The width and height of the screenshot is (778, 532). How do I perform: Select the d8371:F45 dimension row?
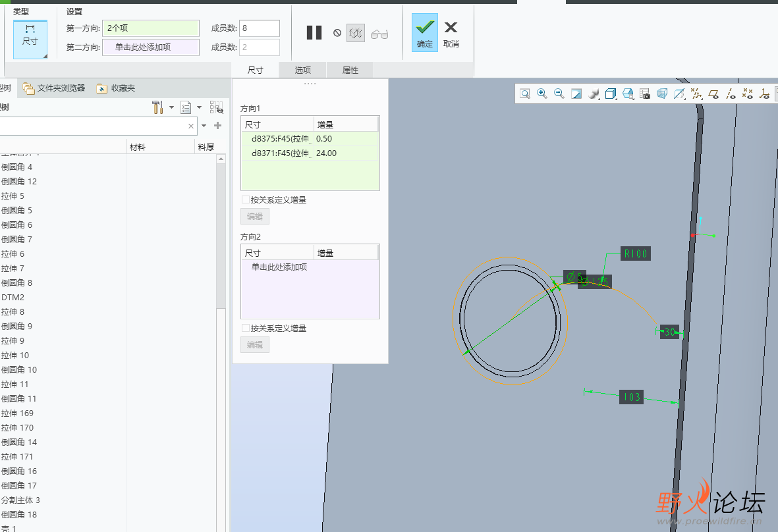coord(310,153)
